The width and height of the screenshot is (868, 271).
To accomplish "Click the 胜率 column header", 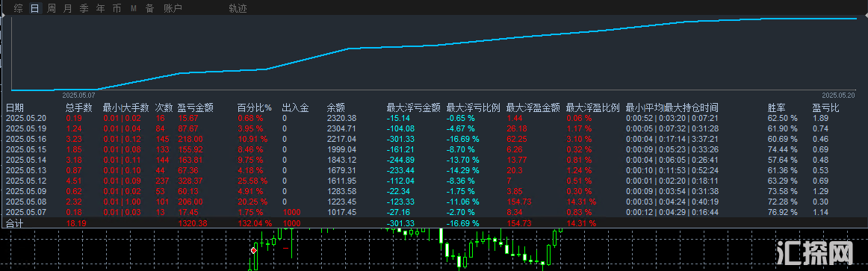I will tap(776, 108).
